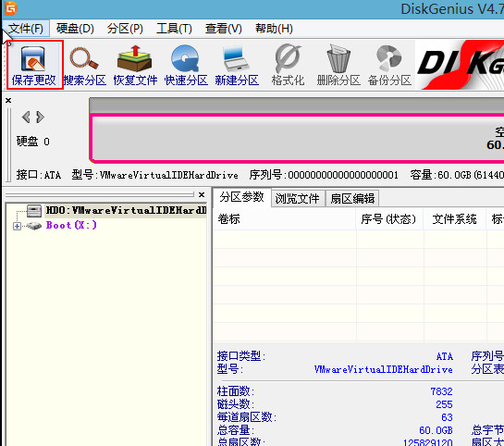
Task: Click 备份分区 (Backup Partition) icon
Action: [389, 66]
